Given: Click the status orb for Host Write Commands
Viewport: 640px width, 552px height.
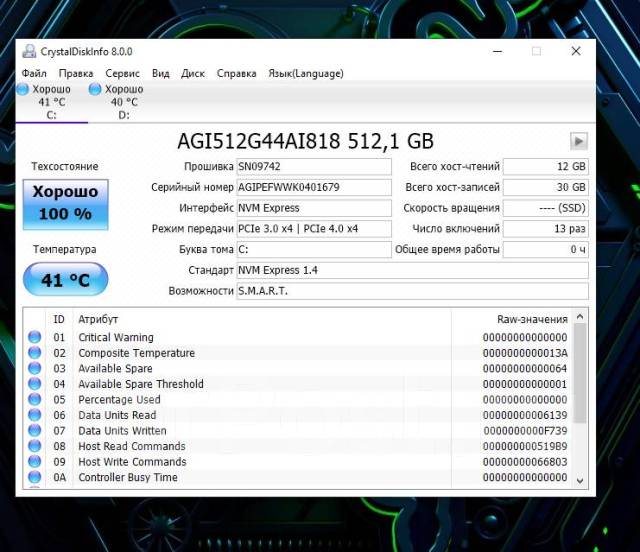Looking at the screenshot, I should [x=35, y=461].
